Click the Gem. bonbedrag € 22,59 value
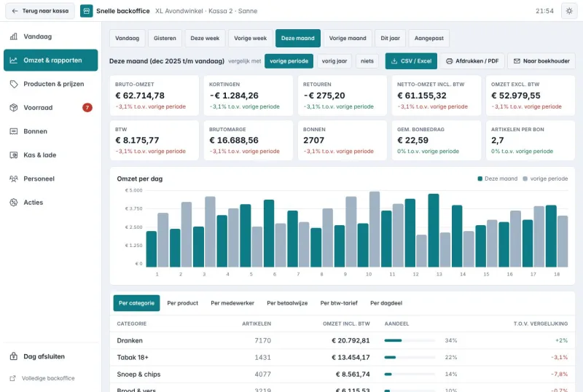This screenshot has height=392, width=583. 412,140
